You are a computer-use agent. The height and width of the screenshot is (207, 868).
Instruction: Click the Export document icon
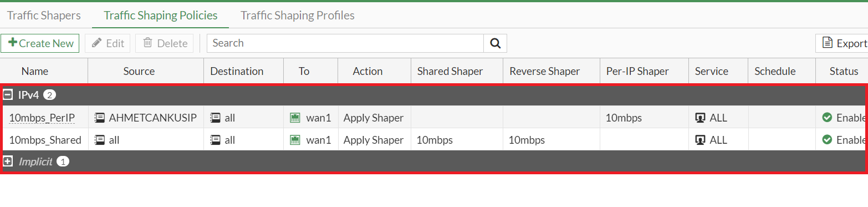click(x=828, y=43)
